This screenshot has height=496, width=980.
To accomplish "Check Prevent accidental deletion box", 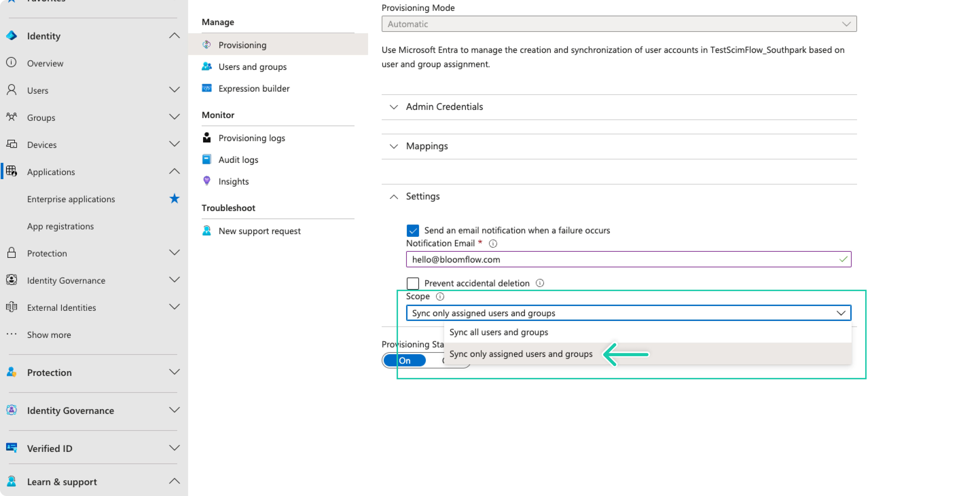I will click(412, 283).
